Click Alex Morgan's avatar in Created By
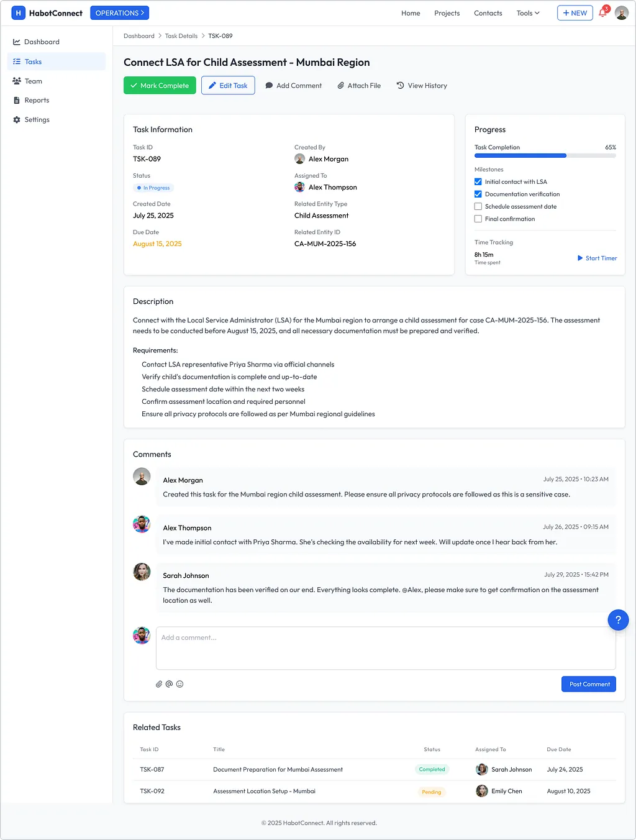The width and height of the screenshot is (636, 840). click(x=299, y=159)
